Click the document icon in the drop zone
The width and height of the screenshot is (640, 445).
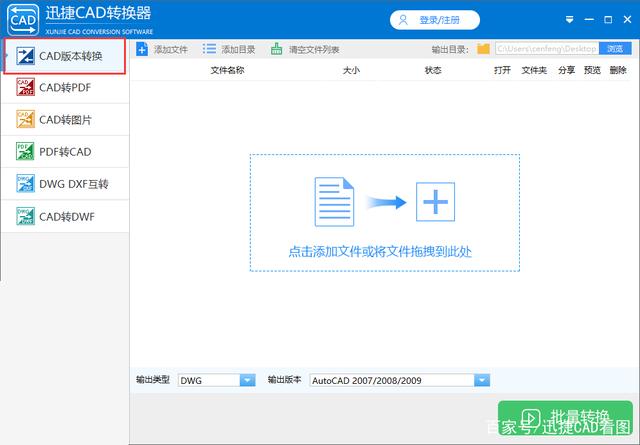pyautogui.click(x=334, y=202)
